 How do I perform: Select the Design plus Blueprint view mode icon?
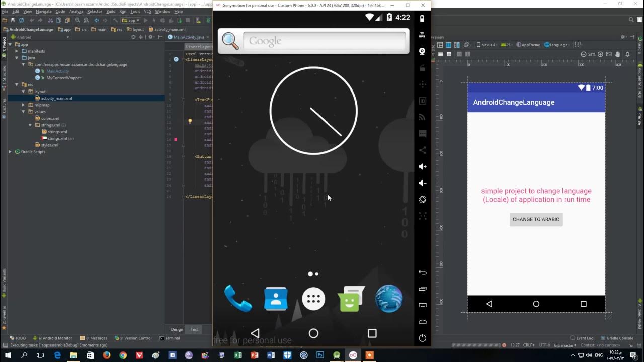[457, 45]
